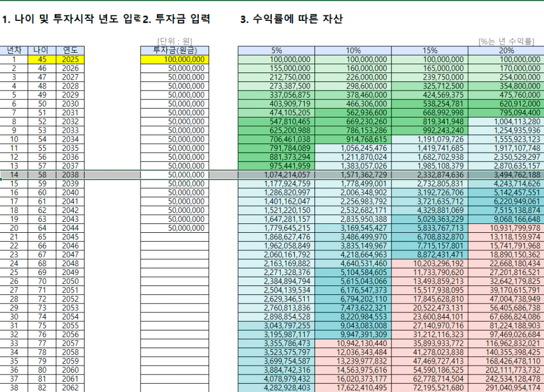Select the yellow start year cell 2025
The image size is (544, 392).
(70, 59)
